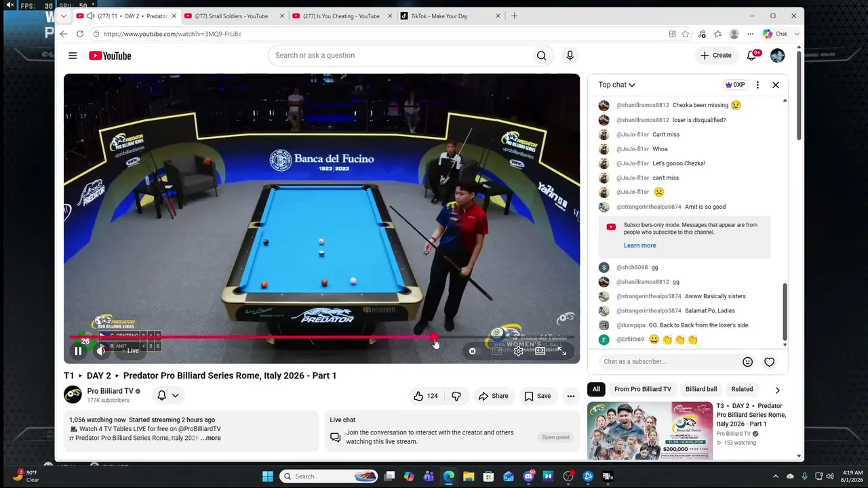Select the From Pro Billiard TV chip

click(643, 389)
